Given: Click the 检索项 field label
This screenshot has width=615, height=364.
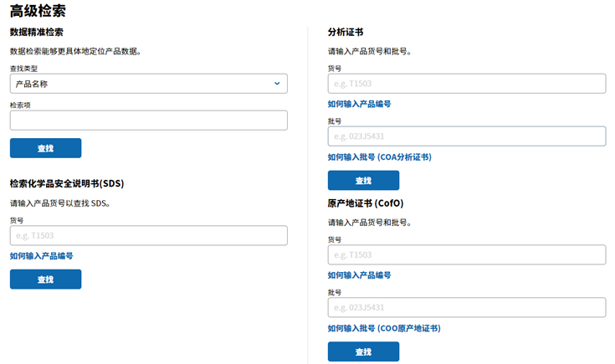Looking at the screenshot, I should 20,105.
